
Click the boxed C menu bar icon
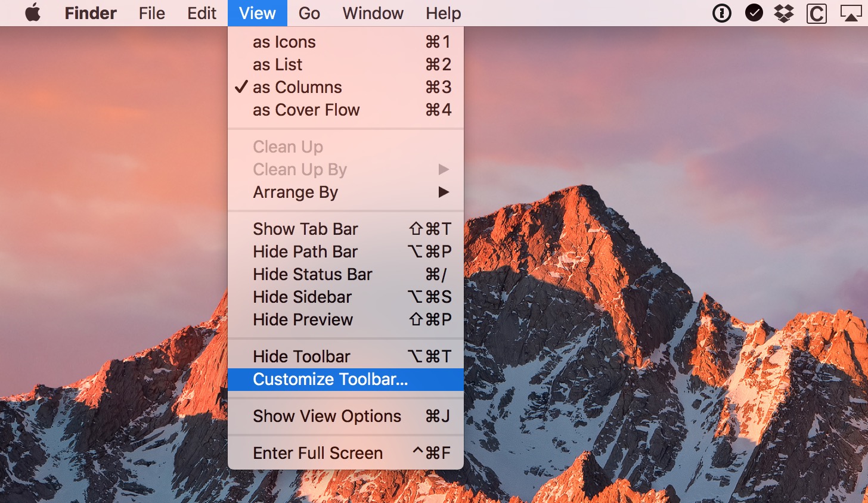click(x=816, y=13)
